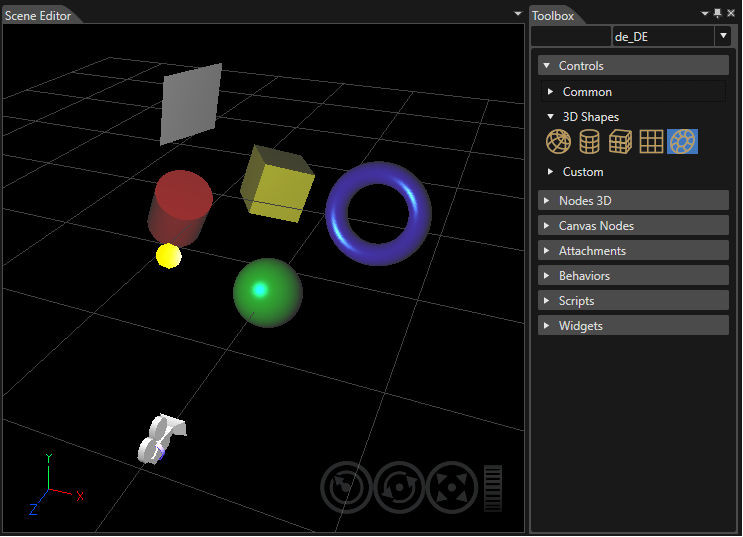This screenshot has height=537, width=743.
Task: Expand the Canvas Nodes section
Action: click(634, 226)
